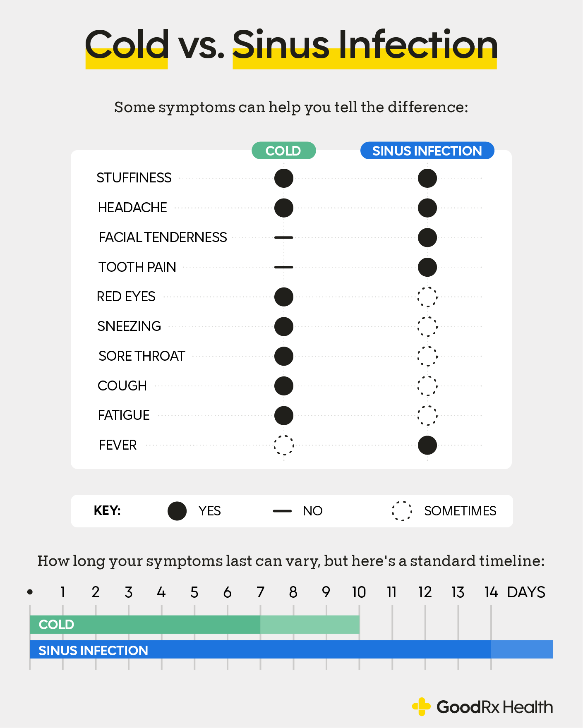Image resolution: width=583 pixels, height=728 pixels.
Task: Click the filled dot for Cold stuffiness
Action: 284,178
